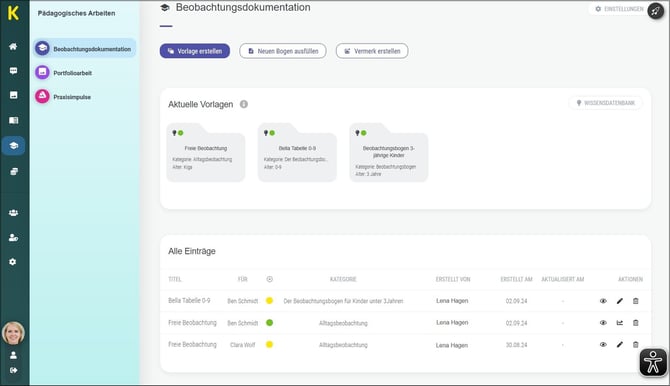The width and height of the screenshot is (670, 386).
Task: Click the yellow status dot of Clara Wolf row
Action: 269,345
